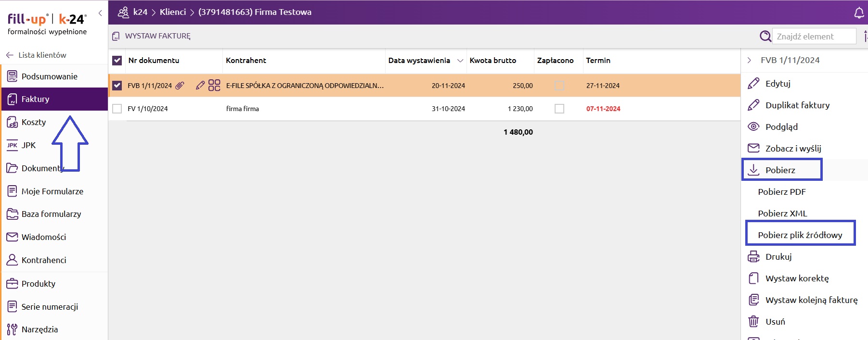Click the Kontrahent column header
The width and height of the screenshot is (868, 340).
pyautogui.click(x=246, y=61)
